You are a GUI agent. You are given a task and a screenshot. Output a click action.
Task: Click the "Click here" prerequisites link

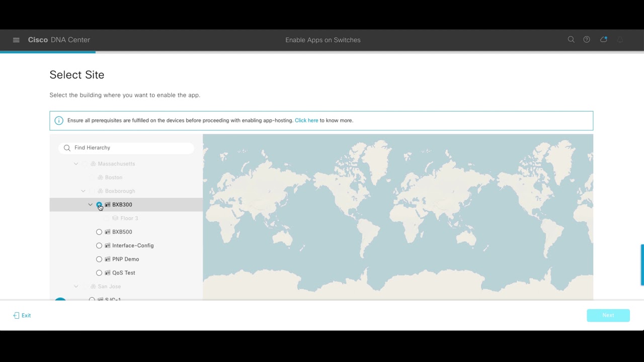pos(306,121)
